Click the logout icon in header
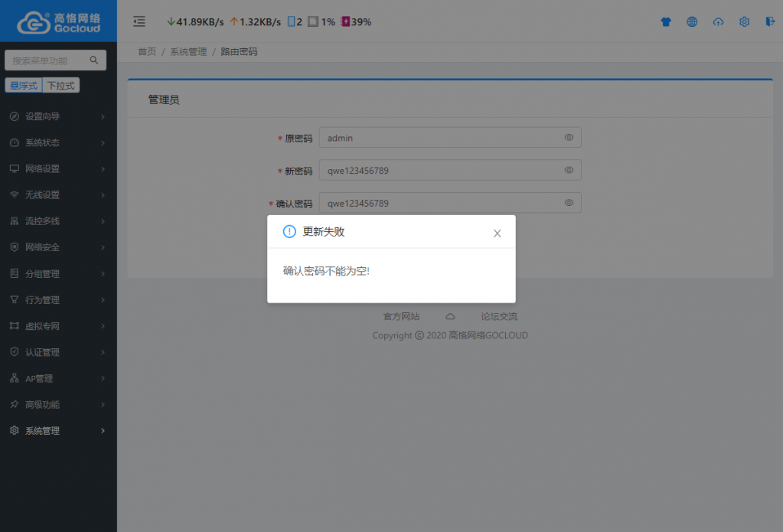This screenshot has height=532, width=783. click(769, 21)
